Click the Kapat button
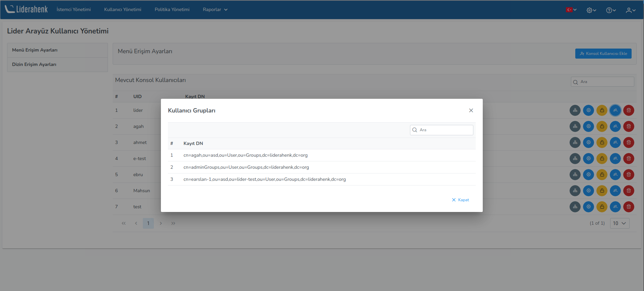This screenshot has width=644, height=291. (461, 200)
